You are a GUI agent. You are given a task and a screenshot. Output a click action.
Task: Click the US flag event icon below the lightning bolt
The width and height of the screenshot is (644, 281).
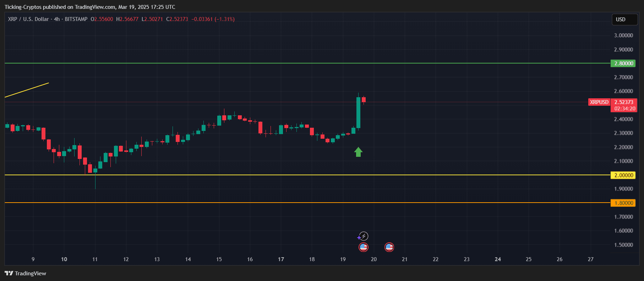point(364,247)
